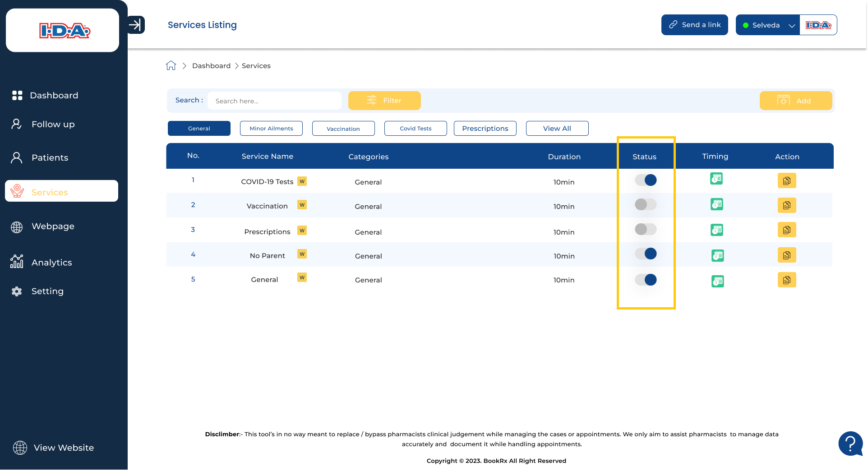Image resolution: width=868 pixels, height=471 pixels.
Task: Click the W badge next to No Parent
Action: 302,254
